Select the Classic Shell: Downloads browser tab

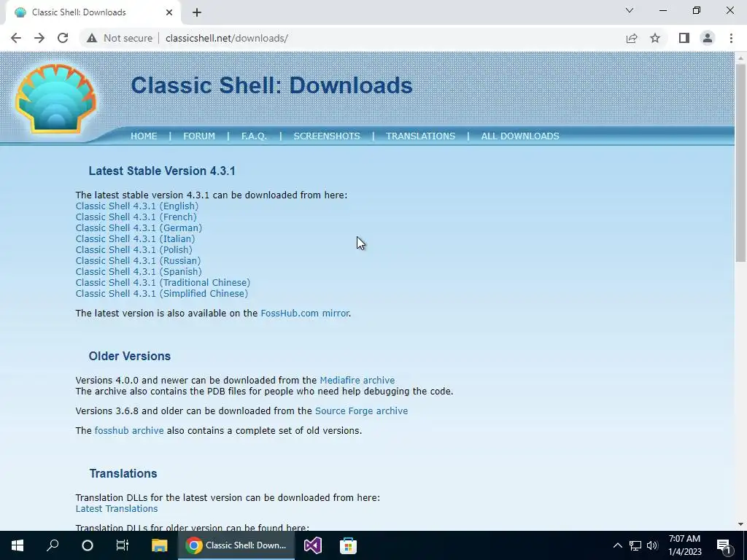pos(93,12)
